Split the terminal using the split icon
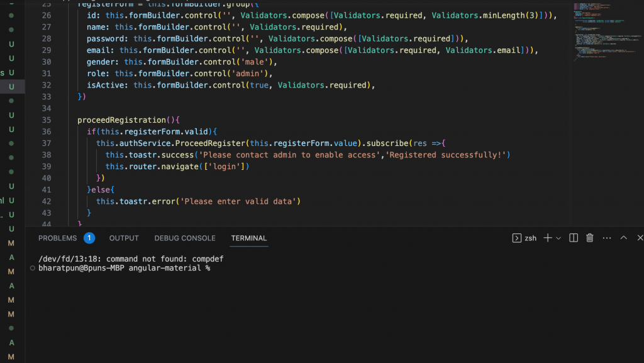644x363 pixels. tap(574, 238)
